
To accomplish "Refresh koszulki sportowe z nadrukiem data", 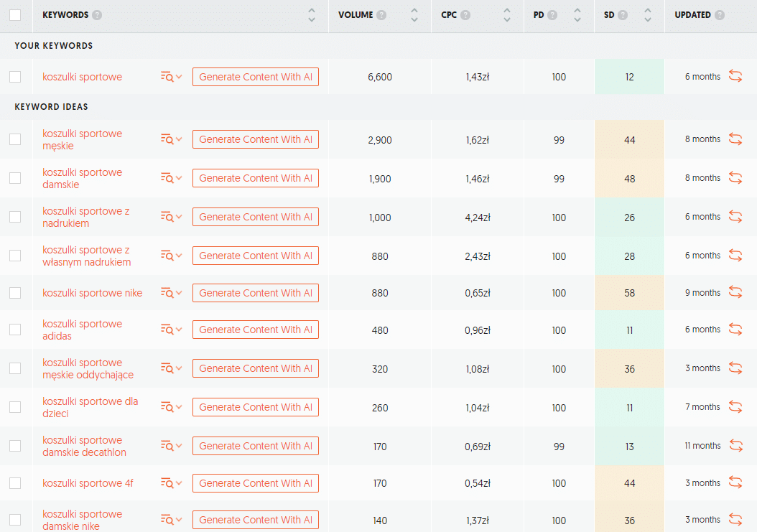I will tap(735, 217).
